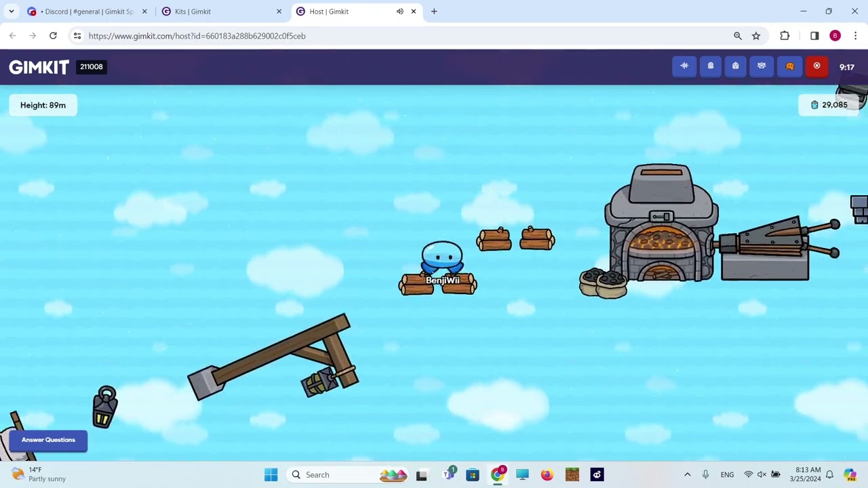Click the microphone tray icon
This screenshot has width=868, height=488.
pos(705,474)
